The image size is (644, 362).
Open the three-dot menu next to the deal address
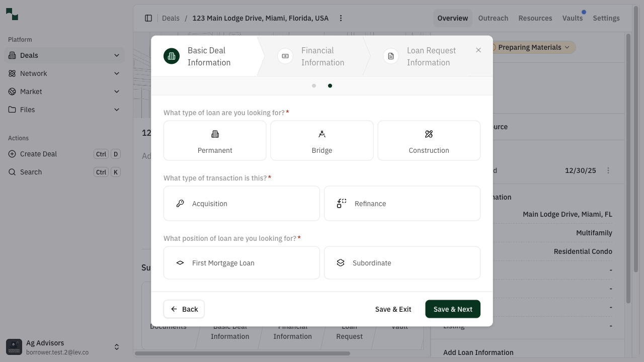point(341,18)
